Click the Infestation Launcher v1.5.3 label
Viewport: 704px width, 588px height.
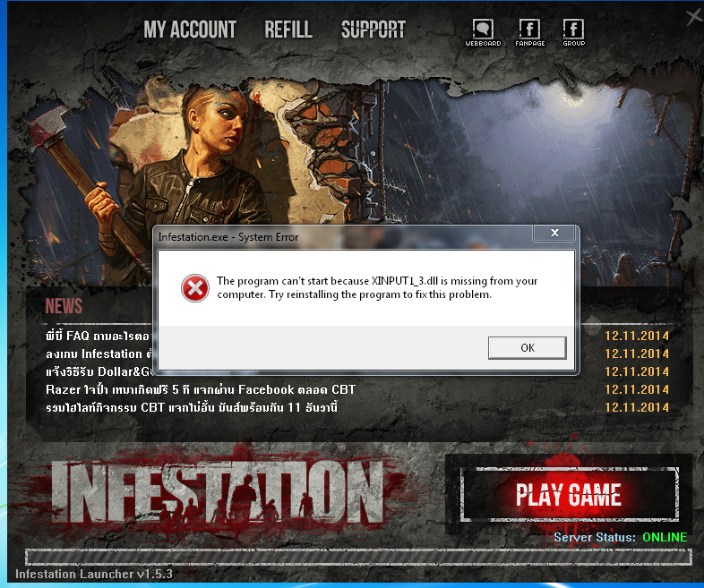pyautogui.click(x=94, y=574)
